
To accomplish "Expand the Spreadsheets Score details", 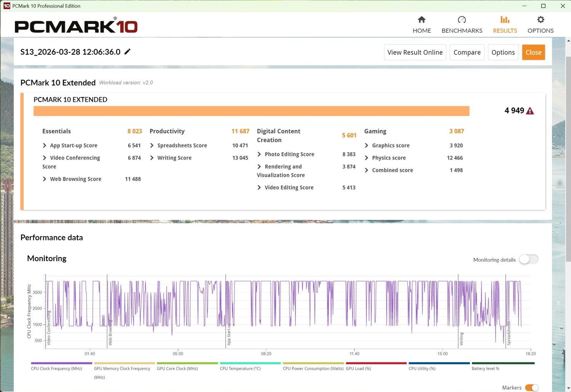I will point(152,146).
